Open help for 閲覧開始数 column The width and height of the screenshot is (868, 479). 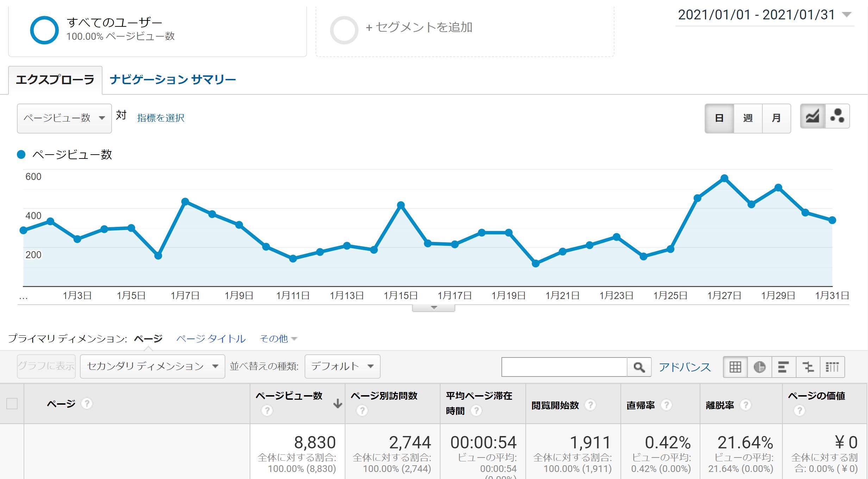point(590,405)
